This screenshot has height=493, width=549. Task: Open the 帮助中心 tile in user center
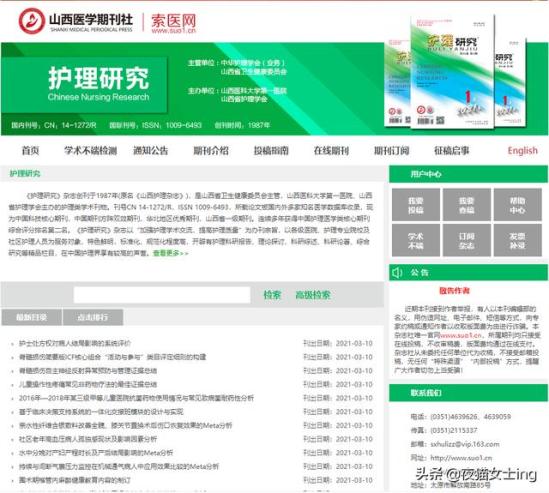pyautogui.click(x=517, y=205)
